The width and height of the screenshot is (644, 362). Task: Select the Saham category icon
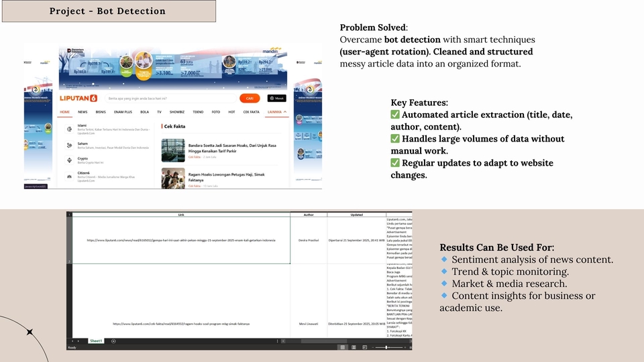70,144
